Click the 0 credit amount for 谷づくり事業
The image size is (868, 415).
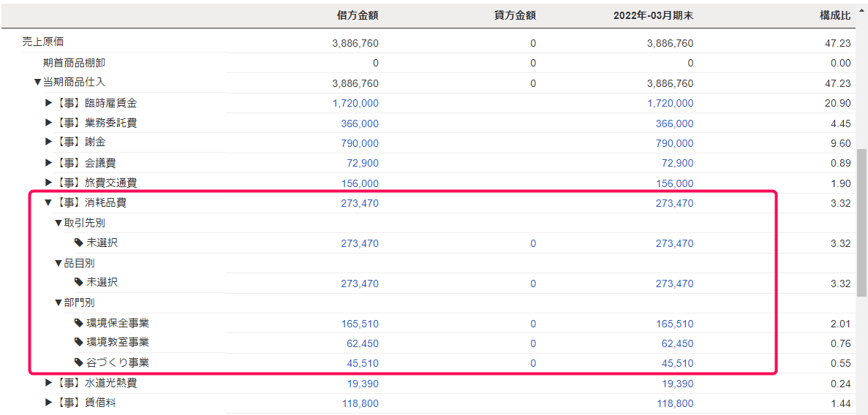pyautogui.click(x=533, y=363)
